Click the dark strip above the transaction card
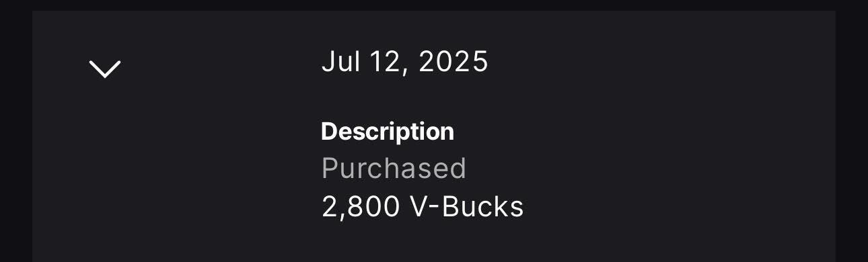 pyautogui.click(x=434, y=5)
